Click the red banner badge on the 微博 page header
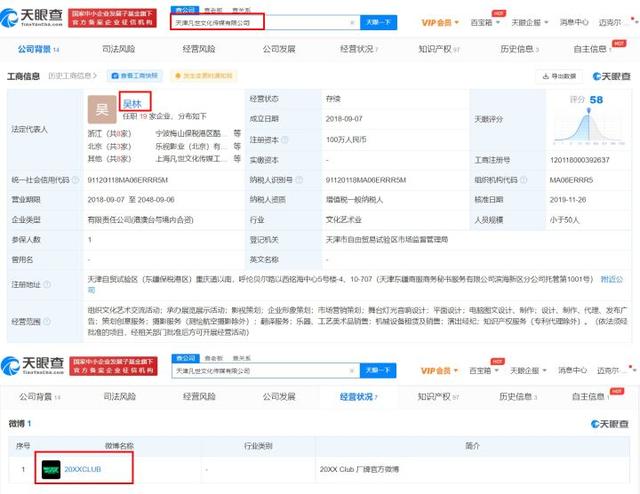The width and height of the screenshot is (640, 494). [113, 366]
